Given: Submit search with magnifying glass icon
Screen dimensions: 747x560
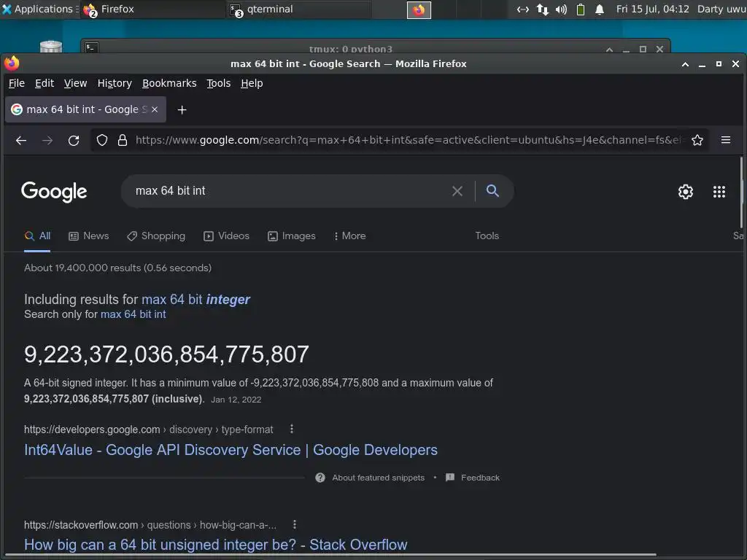Looking at the screenshot, I should 492,191.
